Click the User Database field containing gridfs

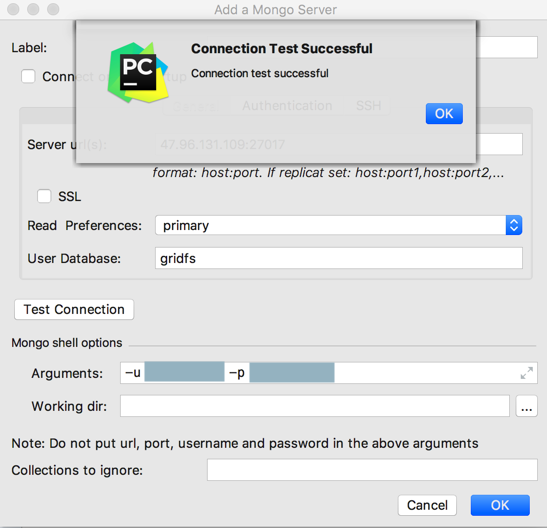click(339, 258)
